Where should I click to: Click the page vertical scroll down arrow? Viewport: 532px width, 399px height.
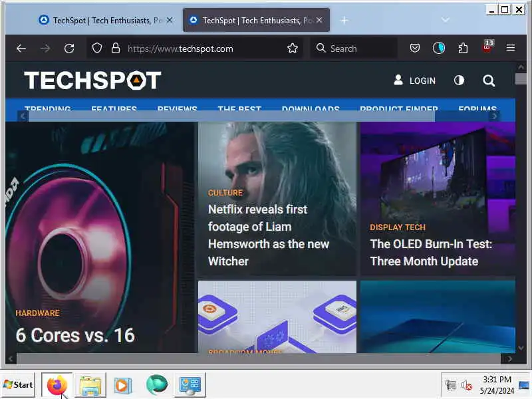tap(521, 348)
